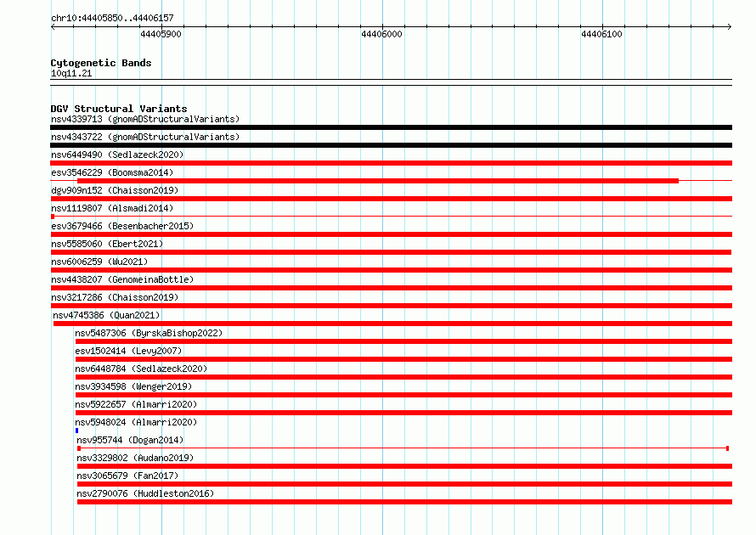This screenshot has height=535, width=756.
Task: Open variant nsv6448784 (Sedlazeck2020)
Action: (141, 369)
